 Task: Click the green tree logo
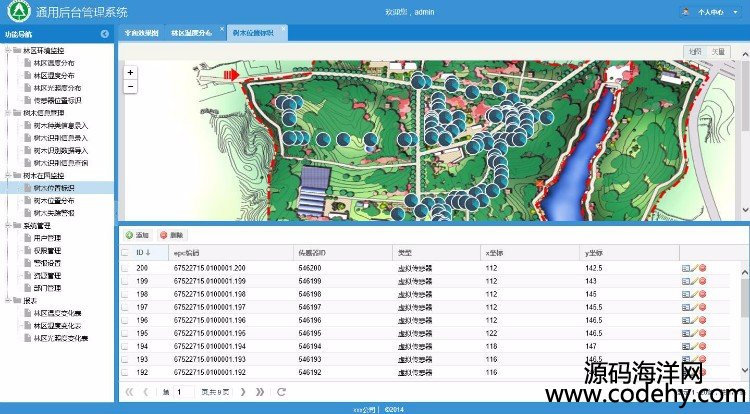(x=19, y=11)
